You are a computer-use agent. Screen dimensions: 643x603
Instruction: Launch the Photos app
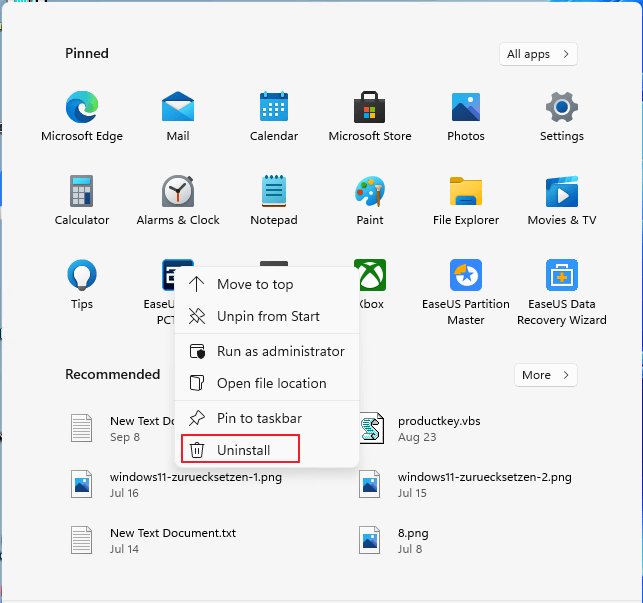coord(466,108)
